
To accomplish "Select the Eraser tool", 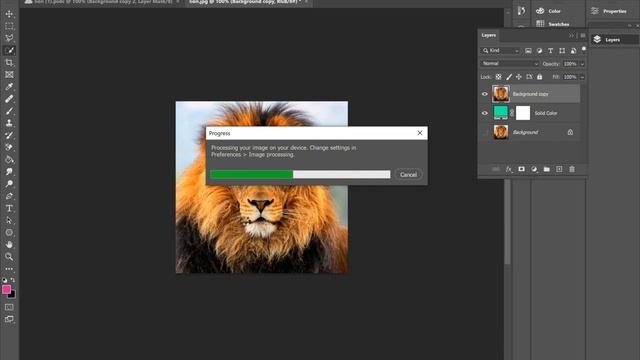I will 9,147.
